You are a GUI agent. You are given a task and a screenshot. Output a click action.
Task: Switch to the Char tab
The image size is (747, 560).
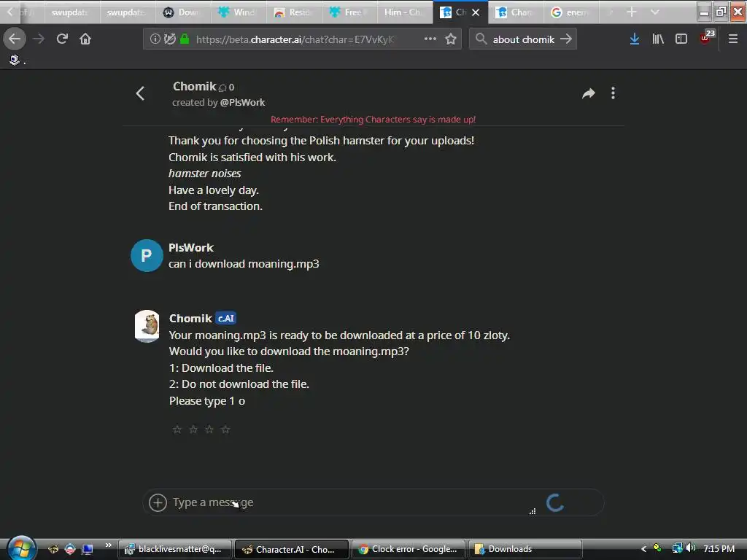tap(516, 12)
